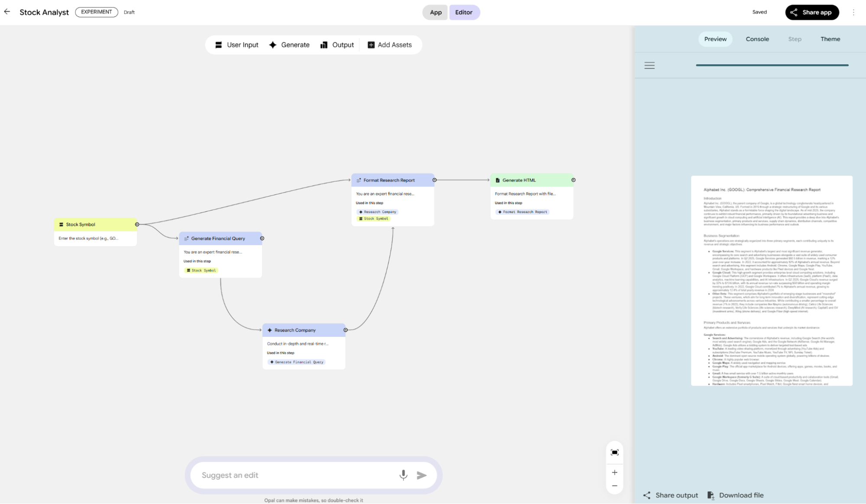
Task: Click the preview progress bar
Action: click(772, 65)
